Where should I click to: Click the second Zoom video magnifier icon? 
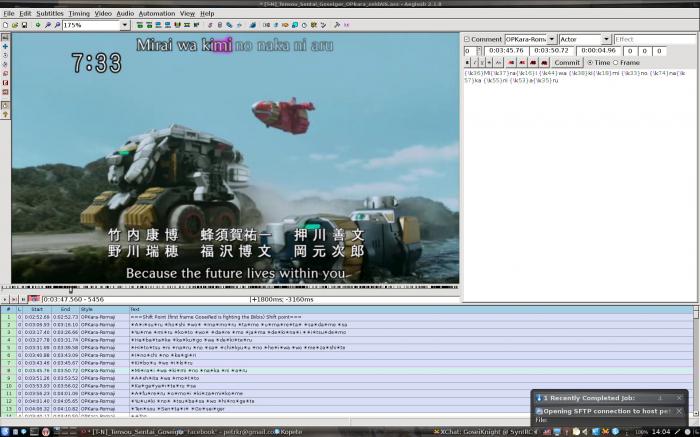[57, 25]
